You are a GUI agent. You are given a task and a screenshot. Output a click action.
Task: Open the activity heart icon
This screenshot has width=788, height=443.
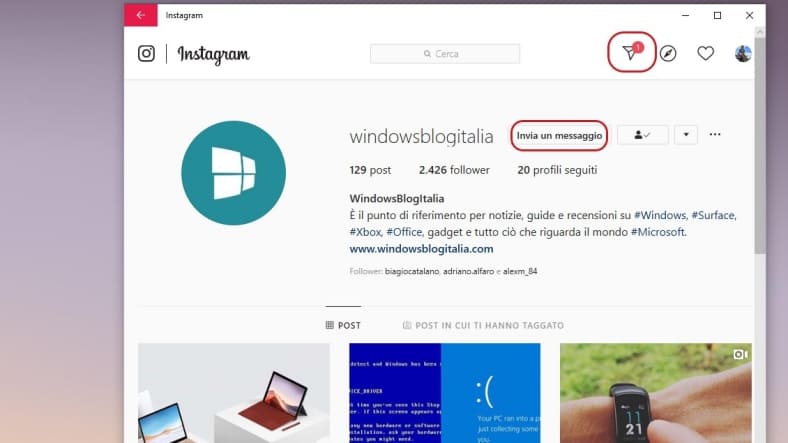tap(706, 53)
